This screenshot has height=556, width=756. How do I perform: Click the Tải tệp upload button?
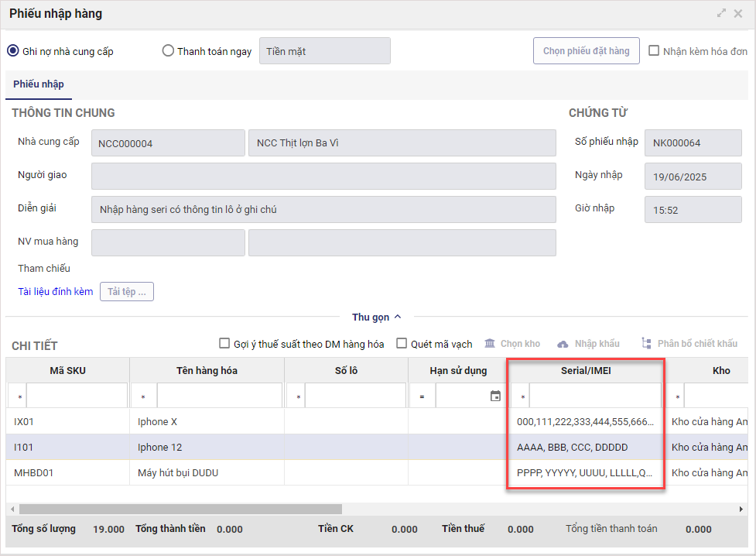click(x=127, y=292)
